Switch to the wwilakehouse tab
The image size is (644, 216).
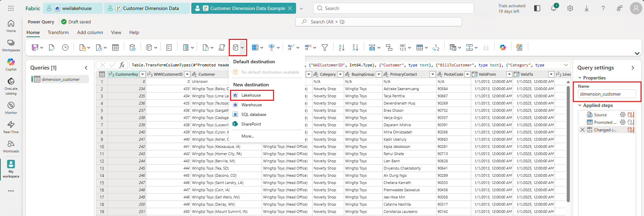(x=73, y=8)
